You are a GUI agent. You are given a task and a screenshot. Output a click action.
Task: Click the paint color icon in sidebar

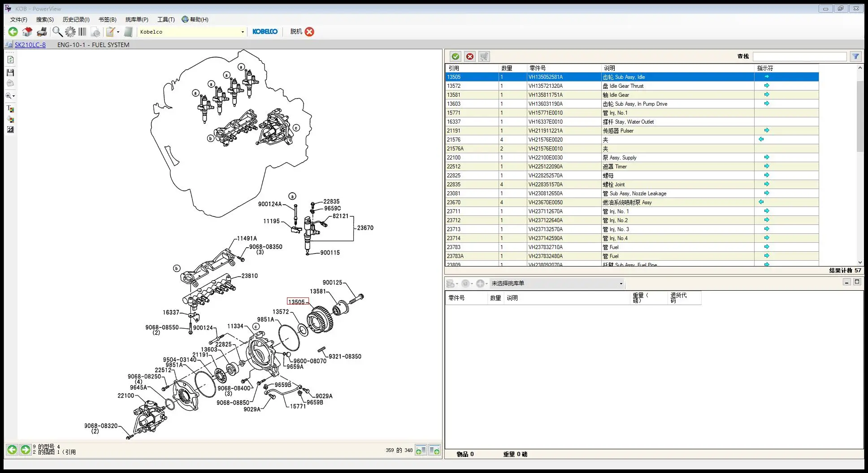coord(10,120)
